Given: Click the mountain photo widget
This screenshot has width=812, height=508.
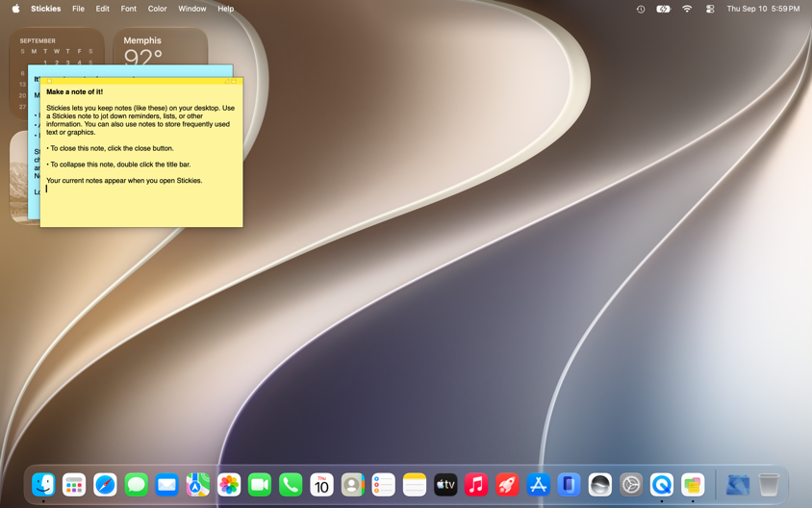Looking at the screenshot, I should [18, 176].
